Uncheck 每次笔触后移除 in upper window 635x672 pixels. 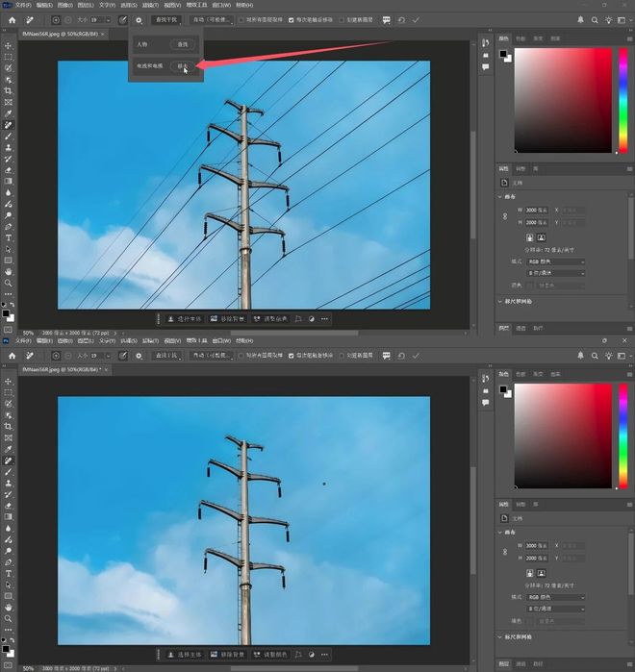[292, 20]
